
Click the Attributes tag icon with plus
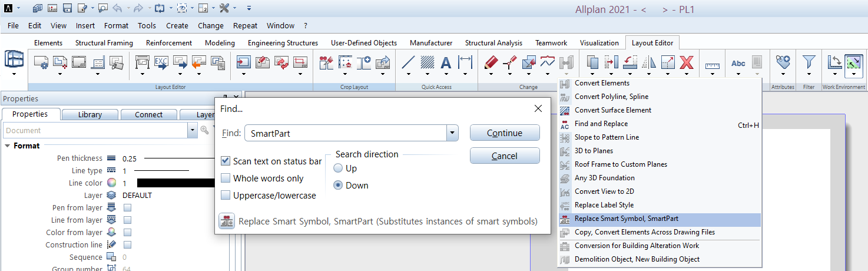pyautogui.click(x=783, y=62)
